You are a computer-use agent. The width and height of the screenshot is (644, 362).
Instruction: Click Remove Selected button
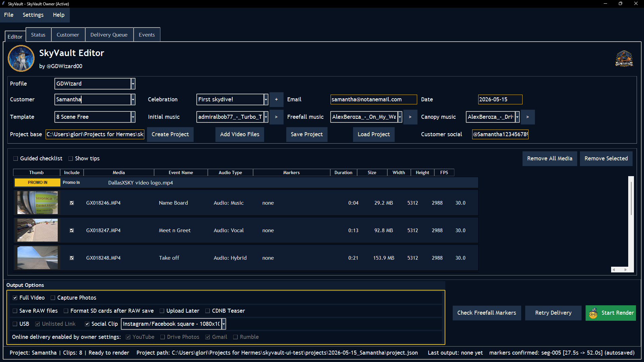(606, 158)
